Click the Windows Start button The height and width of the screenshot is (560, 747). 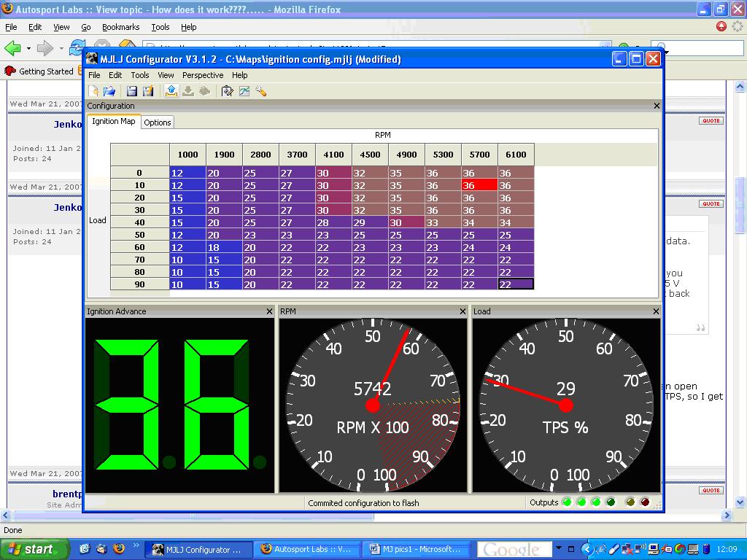point(34,549)
